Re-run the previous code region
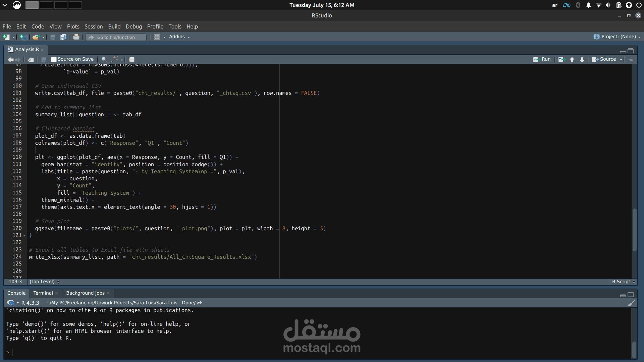The width and height of the screenshot is (644, 362). click(562, 59)
